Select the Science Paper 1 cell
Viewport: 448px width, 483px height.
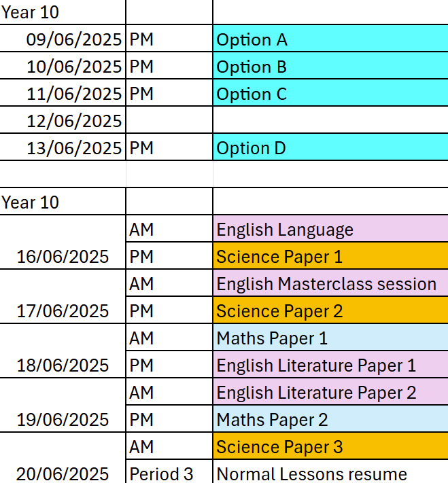click(x=330, y=255)
